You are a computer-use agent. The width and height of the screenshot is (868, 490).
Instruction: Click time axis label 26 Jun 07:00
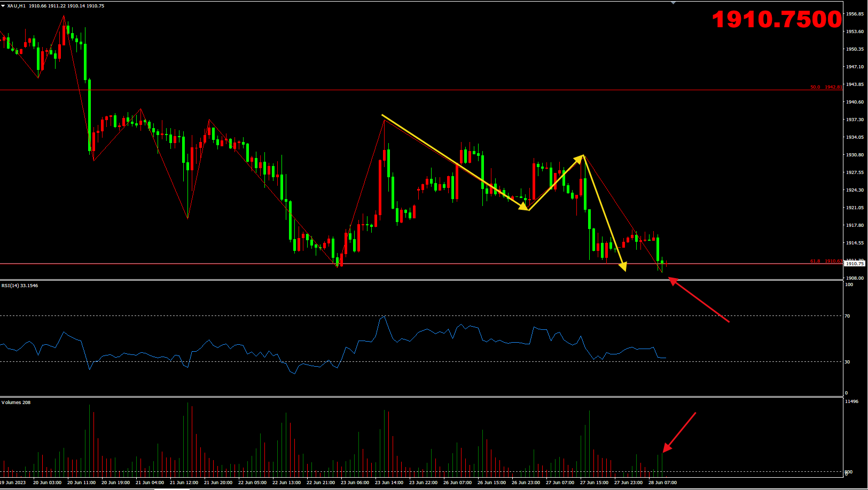[x=457, y=483]
